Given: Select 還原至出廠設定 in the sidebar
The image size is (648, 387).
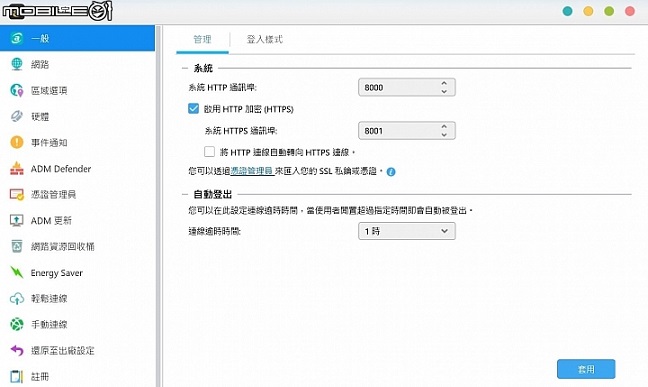Looking at the screenshot, I should [x=77, y=351].
